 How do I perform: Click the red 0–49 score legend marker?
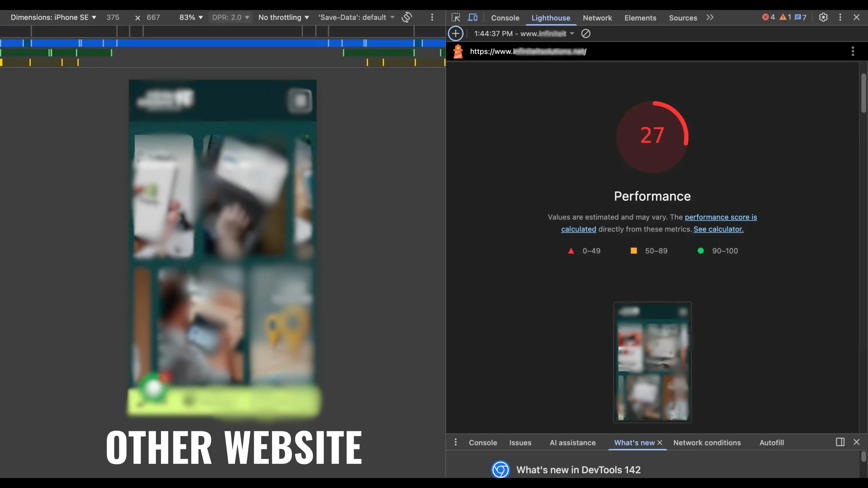571,251
